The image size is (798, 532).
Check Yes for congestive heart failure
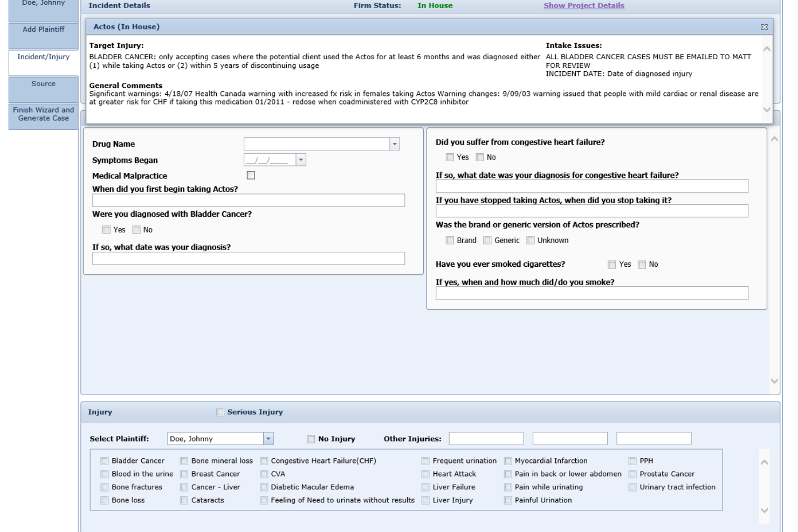click(x=450, y=157)
